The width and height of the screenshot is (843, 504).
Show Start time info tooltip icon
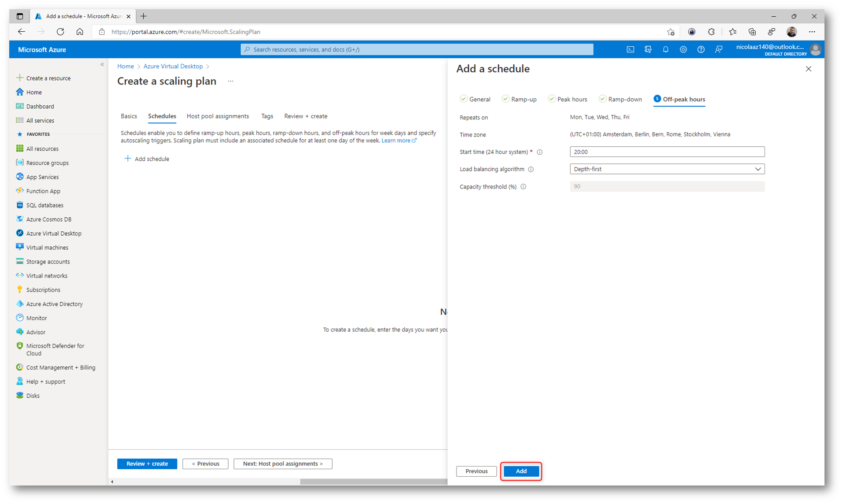[539, 152]
